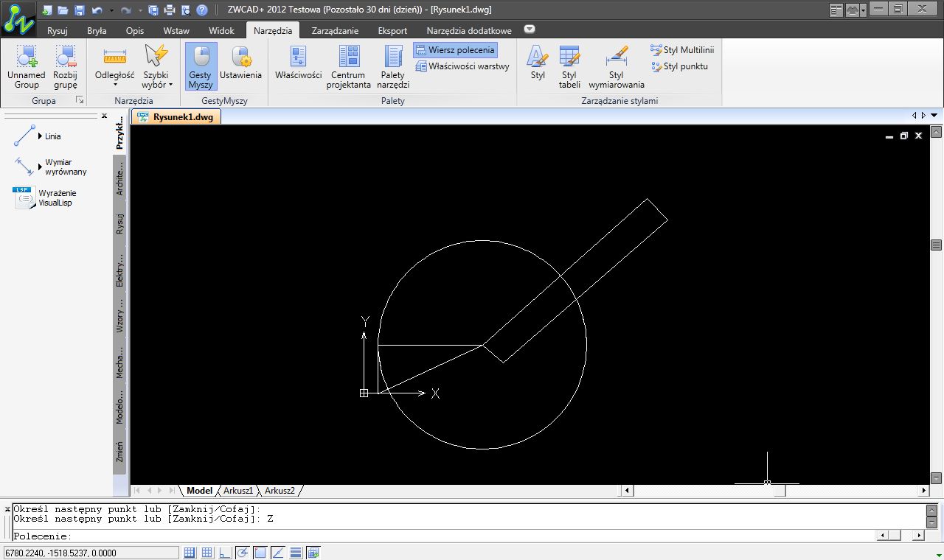Viewport: 944px width, 560px height.
Task: Click the Save floppy disk icon
Action: coord(79,10)
